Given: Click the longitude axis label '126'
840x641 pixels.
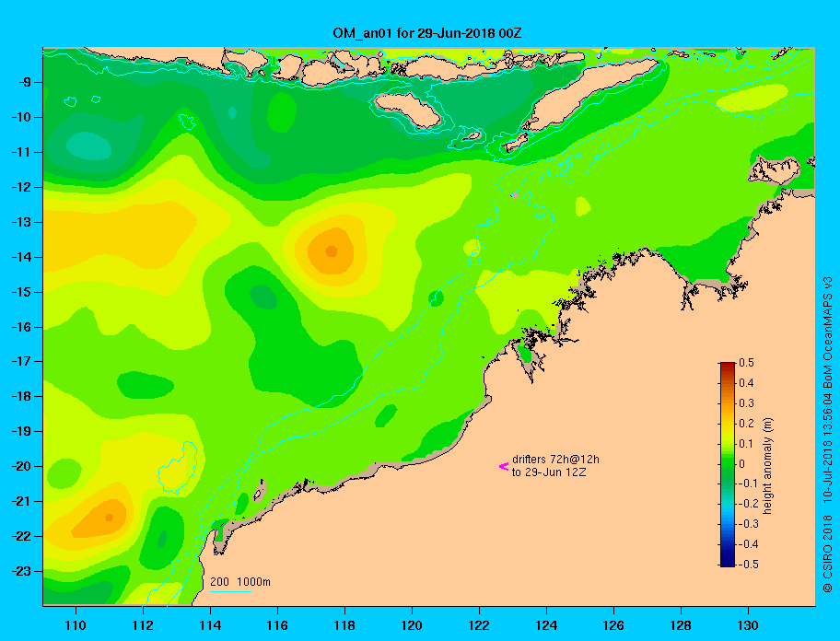Looking at the screenshot, I should pos(613,625).
